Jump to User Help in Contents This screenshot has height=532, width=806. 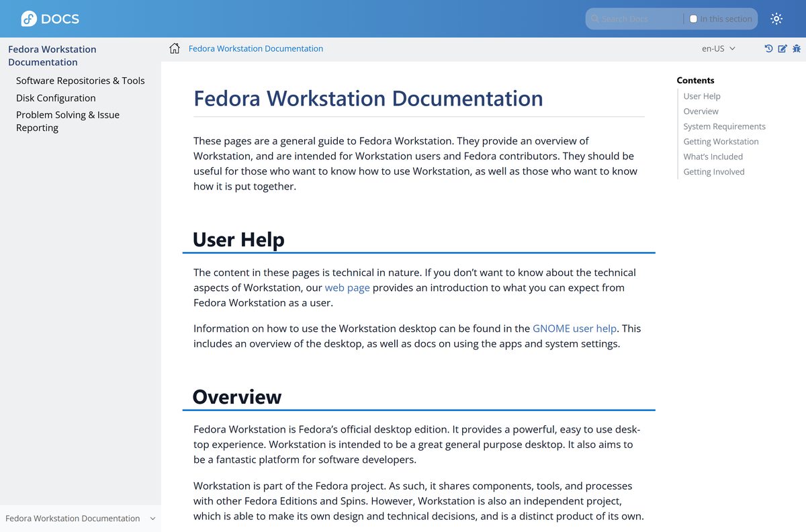pos(702,96)
